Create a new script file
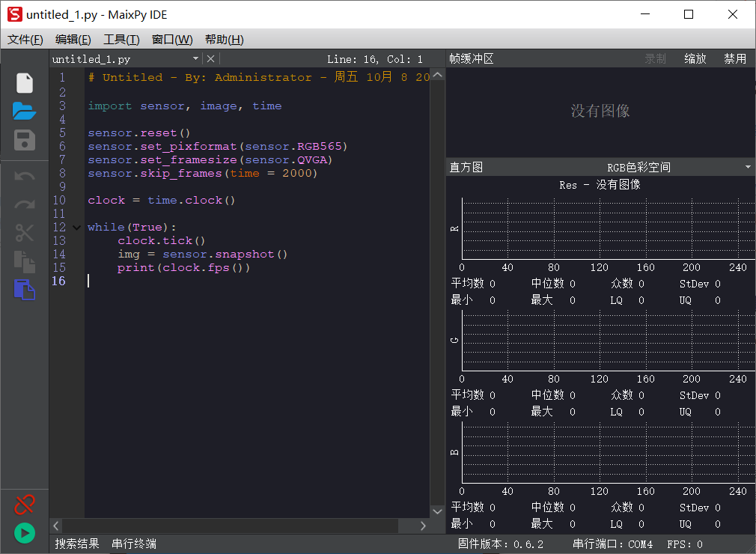Viewport: 756px width, 554px height. point(24,82)
